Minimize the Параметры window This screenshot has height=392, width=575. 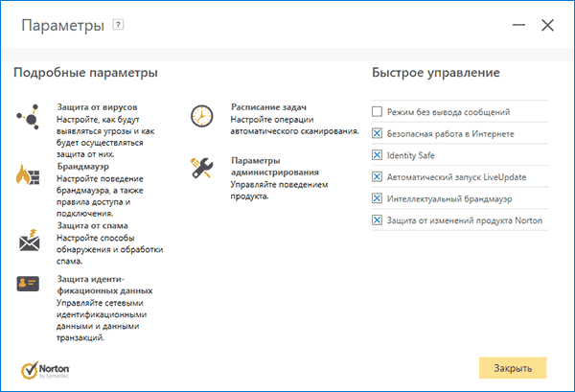[518, 25]
